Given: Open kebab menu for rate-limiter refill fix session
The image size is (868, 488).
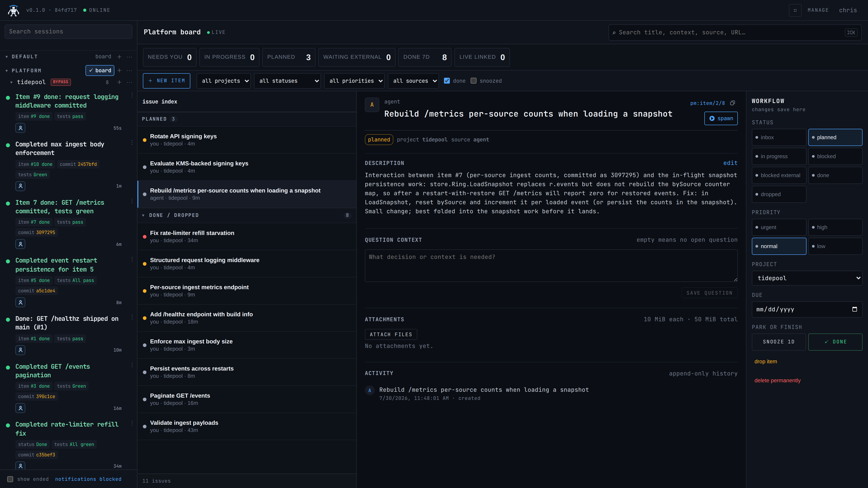Looking at the screenshot, I should coord(132,423).
